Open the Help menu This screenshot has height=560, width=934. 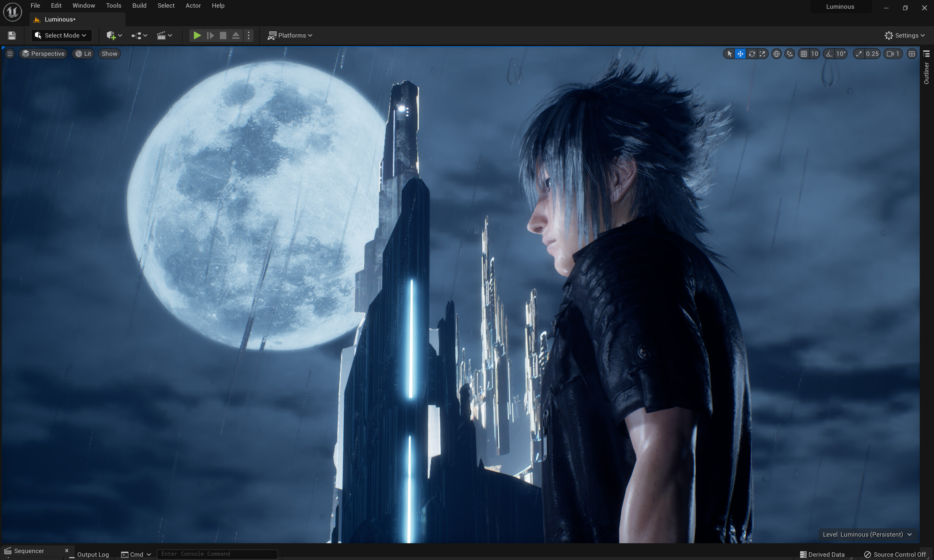coord(218,6)
